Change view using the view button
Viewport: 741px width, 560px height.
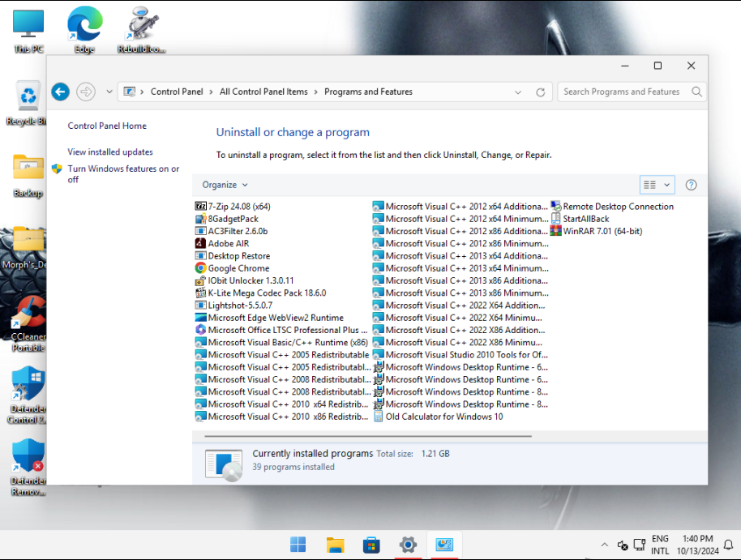click(x=649, y=185)
